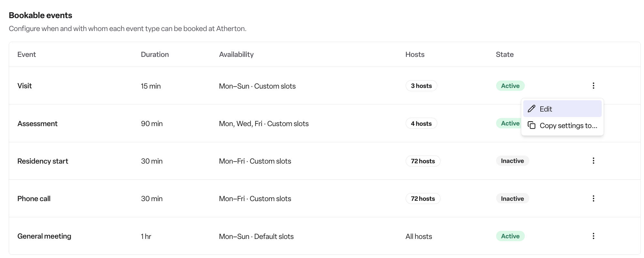Click the pencil icon beside Edit

coord(532,109)
